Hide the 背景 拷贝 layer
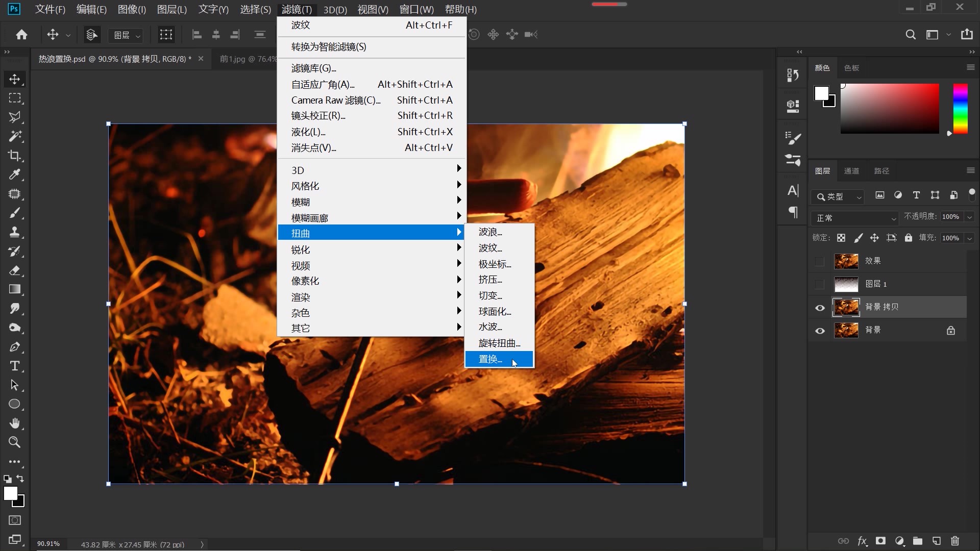The image size is (980, 551). coord(820,308)
